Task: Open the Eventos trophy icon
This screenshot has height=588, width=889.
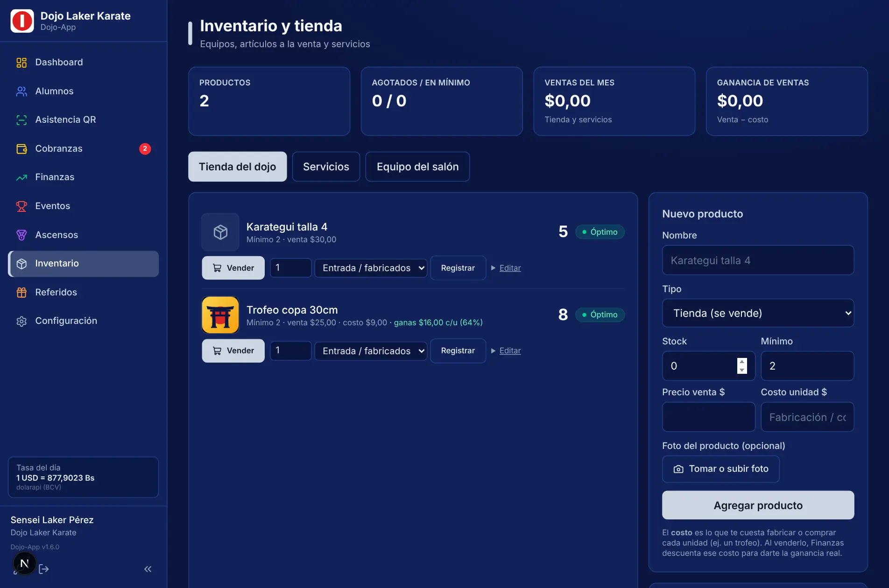Action: pos(21,206)
